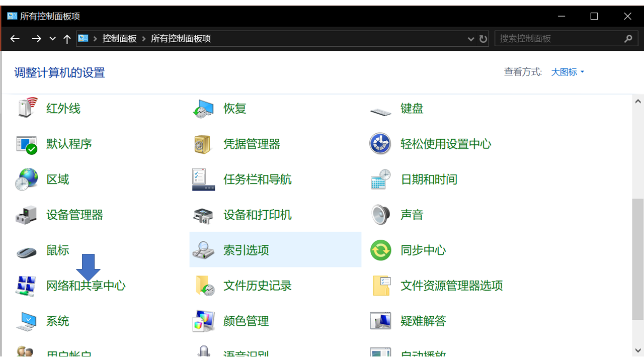Click the scrollbar down arrow
644x362 pixels.
[x=637, y=350]
